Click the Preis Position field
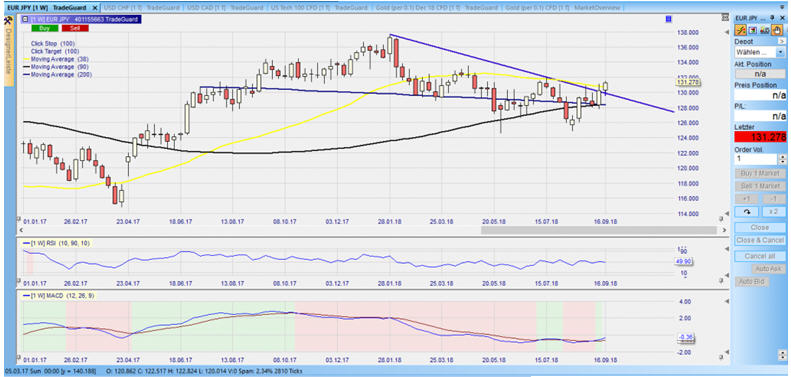 760,95
